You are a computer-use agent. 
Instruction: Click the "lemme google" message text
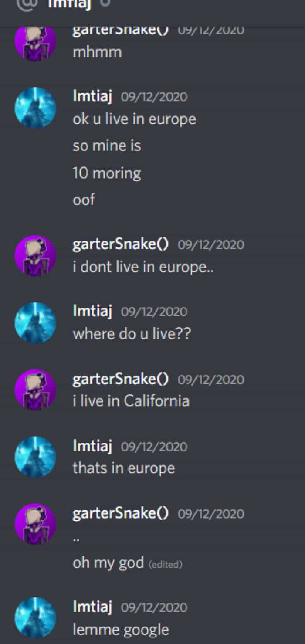pyautogui.click(x=121, y=630)
